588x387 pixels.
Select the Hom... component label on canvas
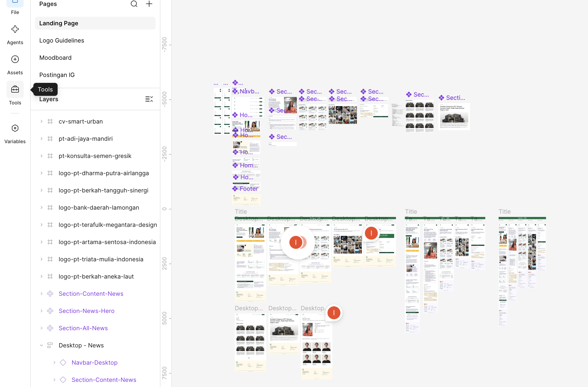tap(245, 166)
